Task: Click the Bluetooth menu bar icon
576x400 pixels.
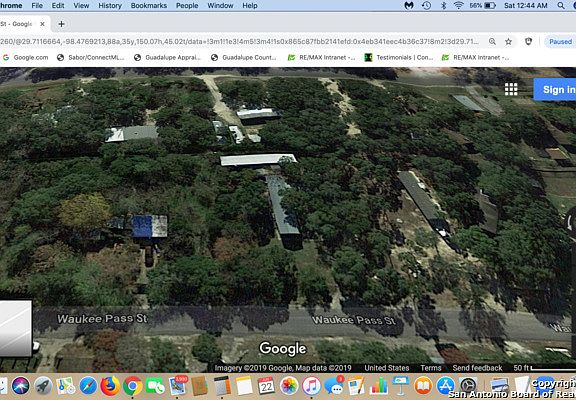Action: (x=443, y=6)
